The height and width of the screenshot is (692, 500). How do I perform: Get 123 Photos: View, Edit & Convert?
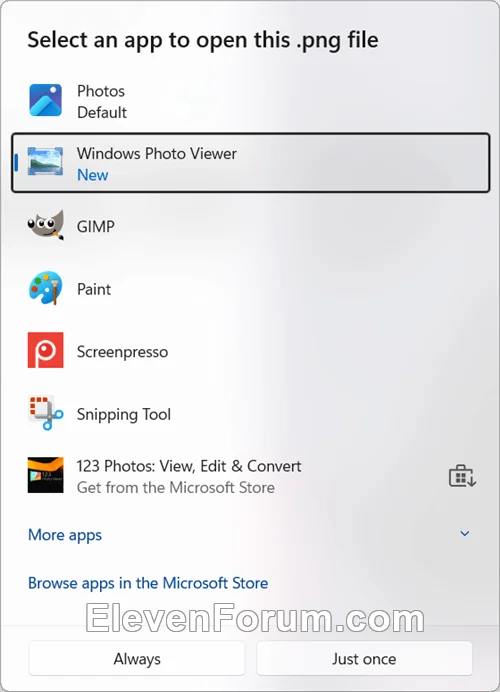pos(250,476)
